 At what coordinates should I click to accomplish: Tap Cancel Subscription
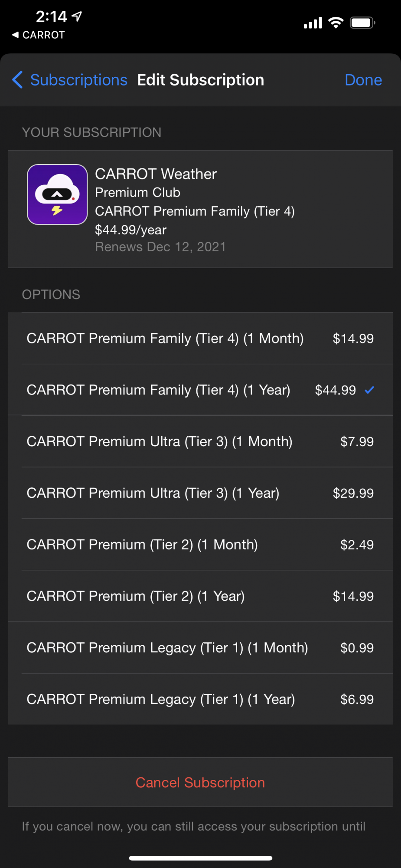[200, 783]
